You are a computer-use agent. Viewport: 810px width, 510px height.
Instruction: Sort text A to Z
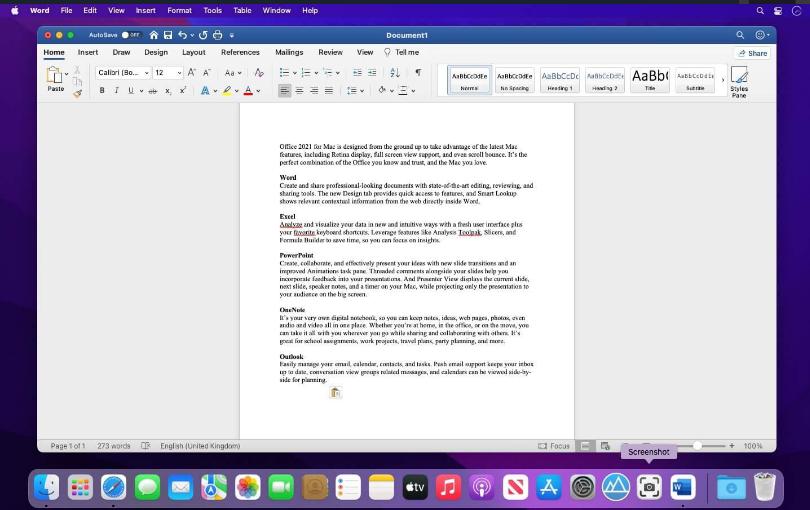coord(395,72)
